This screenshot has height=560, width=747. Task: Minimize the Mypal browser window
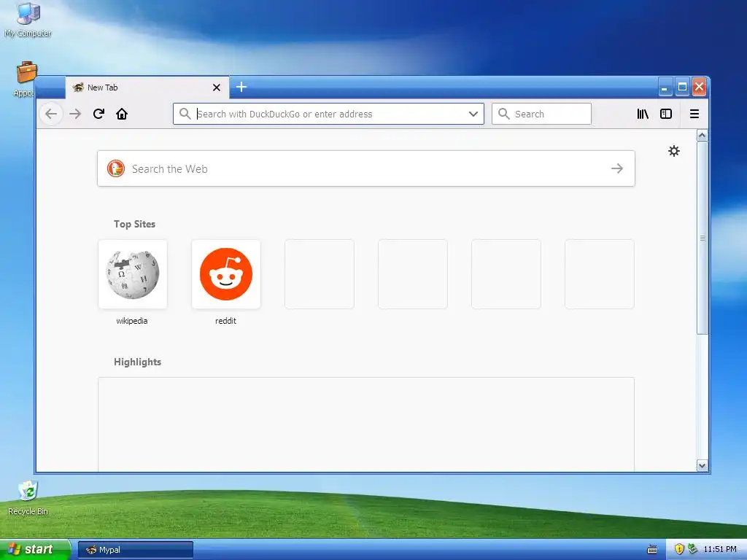665,87
